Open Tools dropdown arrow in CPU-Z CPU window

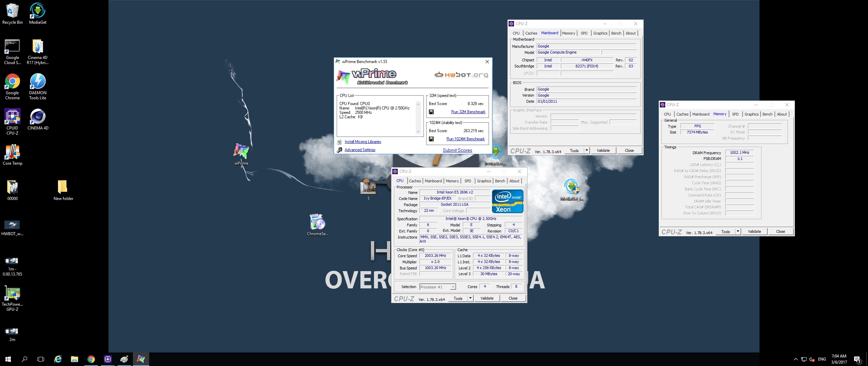(470, 298)
